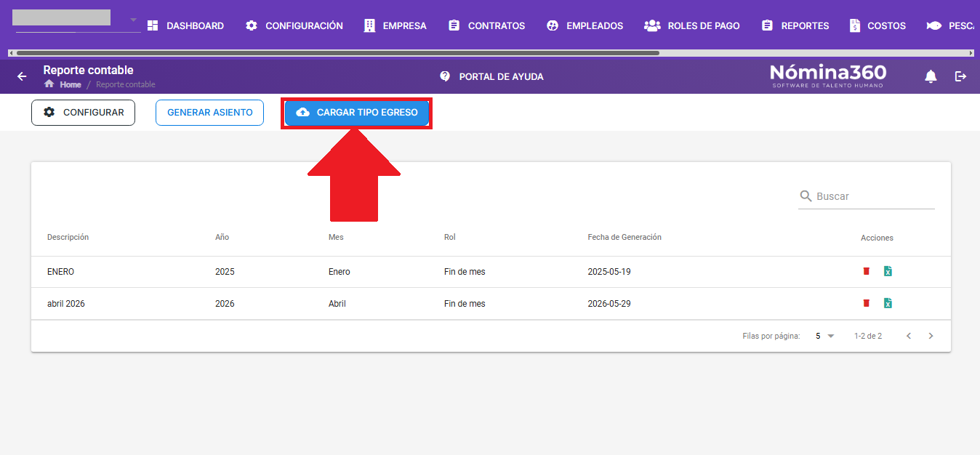The width and height of the screenshot is (980, 455).
Task: Click the scrollbar right arrow
Action: click(x=971, y=53)
